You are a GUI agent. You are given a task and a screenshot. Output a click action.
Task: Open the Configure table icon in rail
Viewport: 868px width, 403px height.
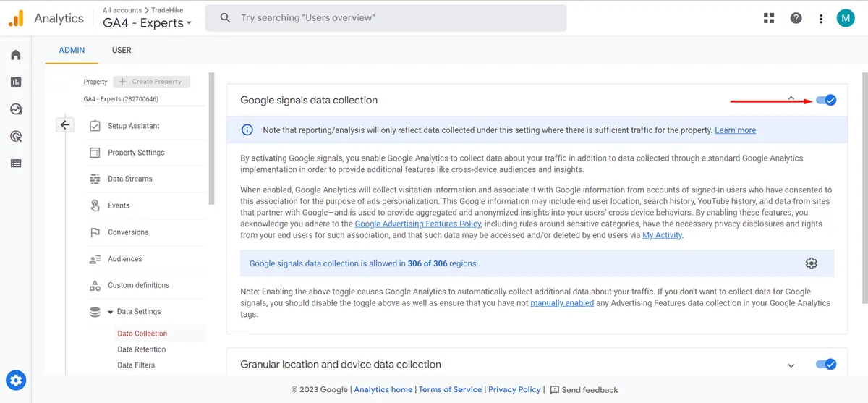point(16,164)
